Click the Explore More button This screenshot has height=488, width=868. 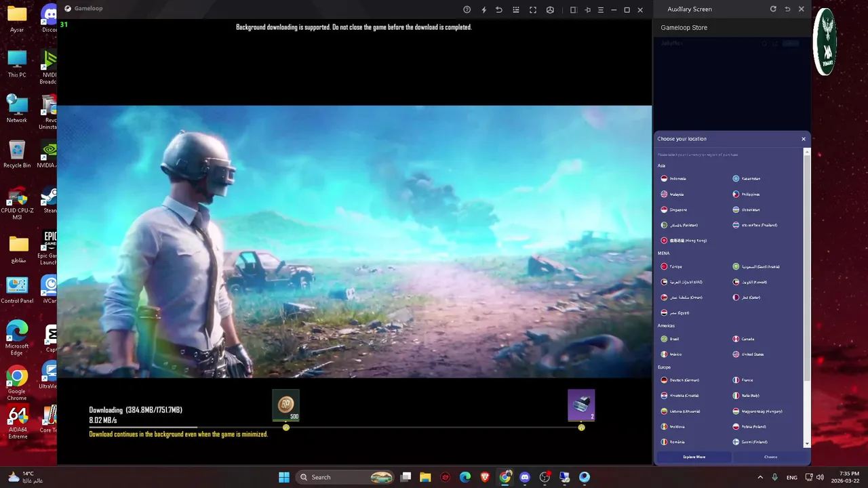(694, 457)
